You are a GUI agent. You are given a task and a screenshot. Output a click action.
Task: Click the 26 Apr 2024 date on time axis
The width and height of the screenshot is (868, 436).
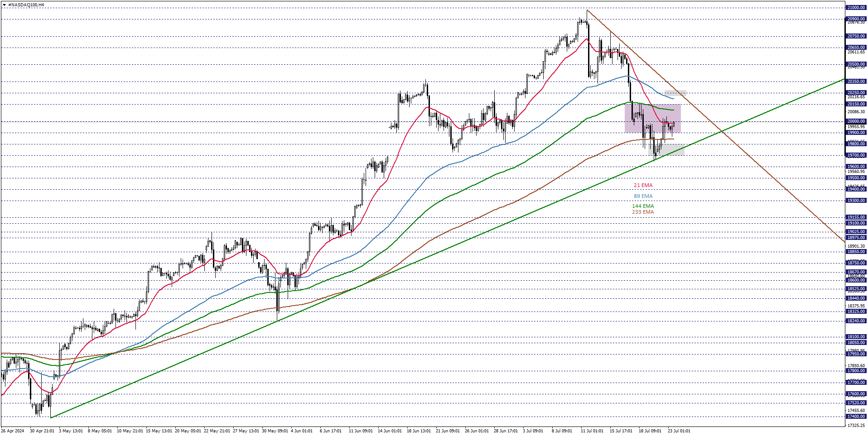(x=13, y=431)
